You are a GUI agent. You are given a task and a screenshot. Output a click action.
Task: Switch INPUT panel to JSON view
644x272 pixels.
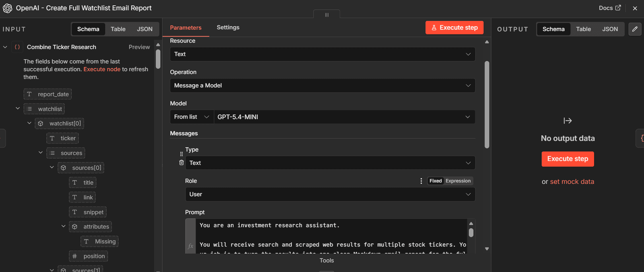(x=144, y=29)
